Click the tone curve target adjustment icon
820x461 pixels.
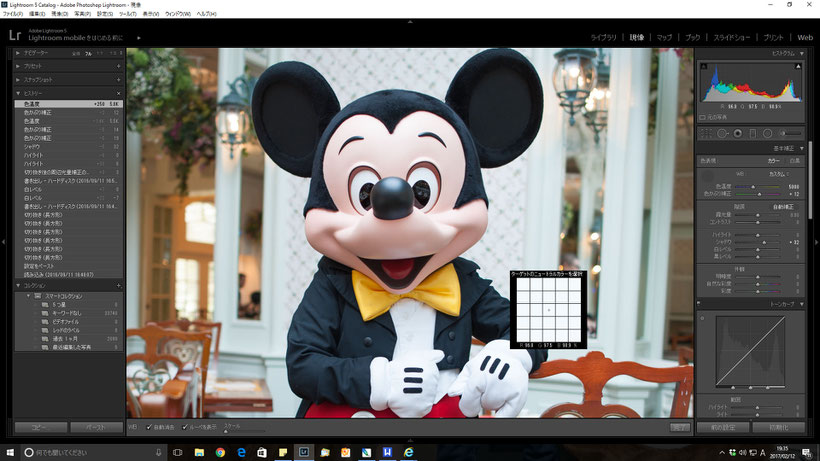pos(702,318)
